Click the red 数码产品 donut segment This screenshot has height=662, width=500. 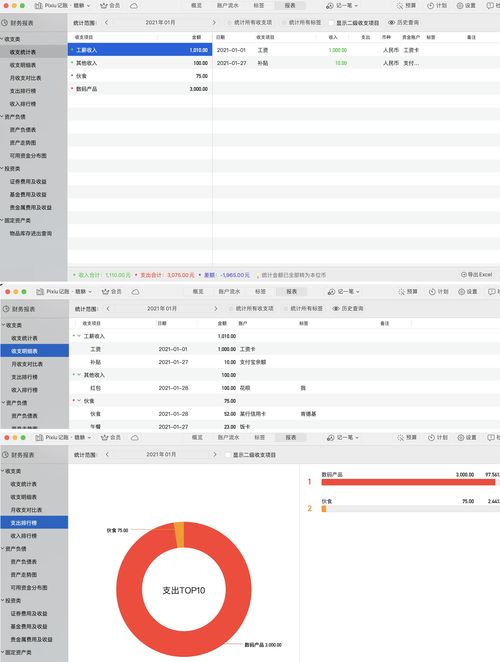(184, 644)
